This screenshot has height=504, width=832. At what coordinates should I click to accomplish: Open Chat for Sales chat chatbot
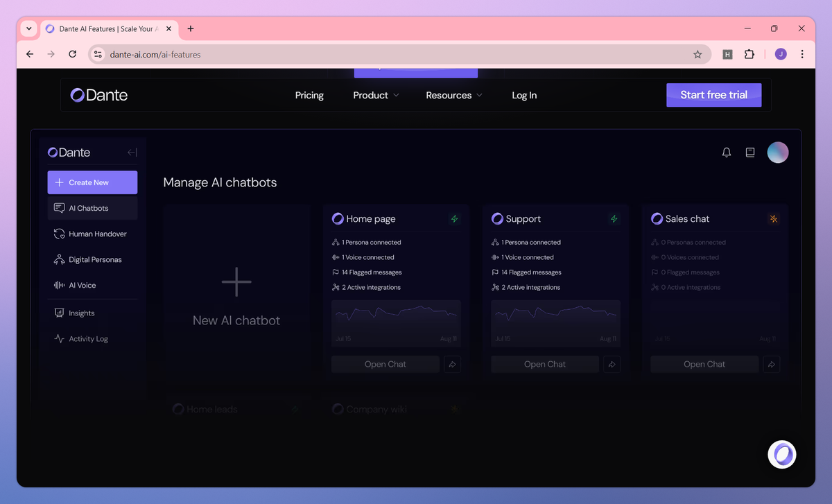[704, 364]
